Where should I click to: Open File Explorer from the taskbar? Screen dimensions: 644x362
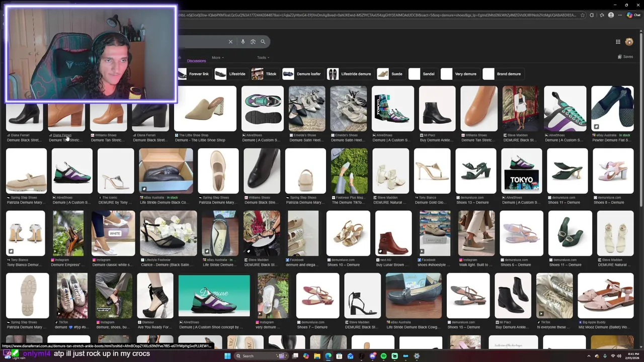coord(317,356)
